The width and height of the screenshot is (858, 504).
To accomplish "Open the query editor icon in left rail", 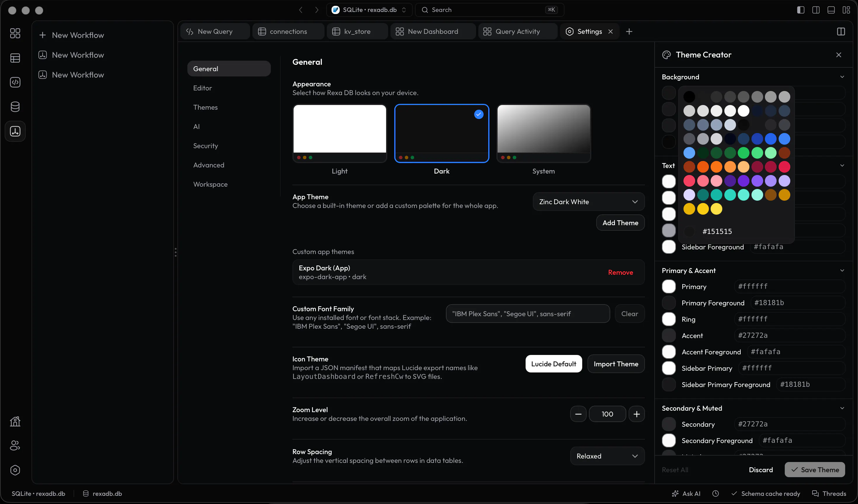I will (15, 82).
